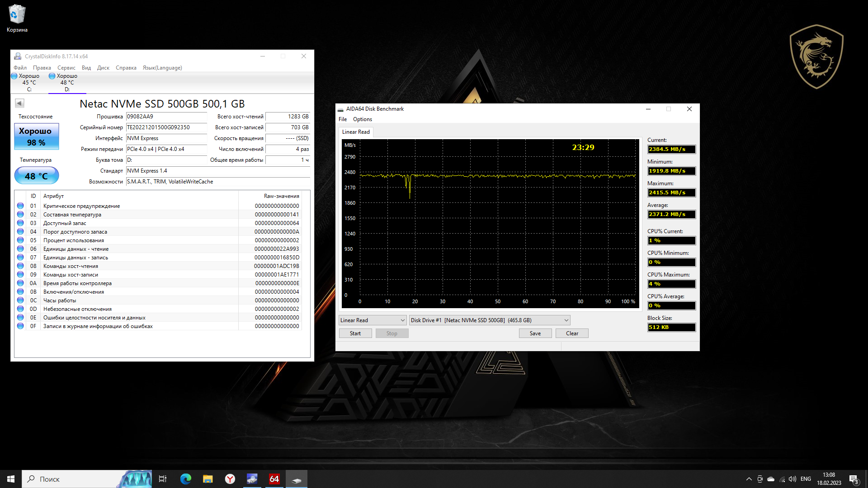The image size is (868, 488).
Task: Select the Доступный запас attribute row
Action: point(158,223)
